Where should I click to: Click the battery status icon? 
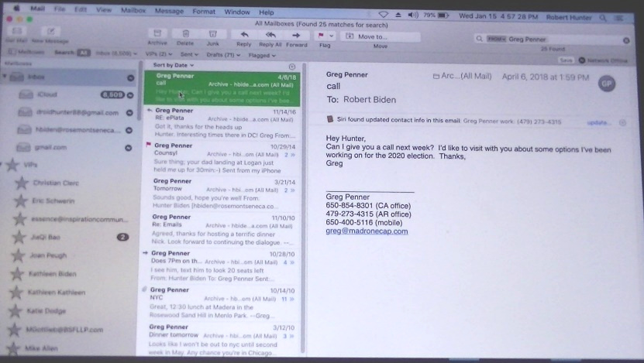pos(443,15)
